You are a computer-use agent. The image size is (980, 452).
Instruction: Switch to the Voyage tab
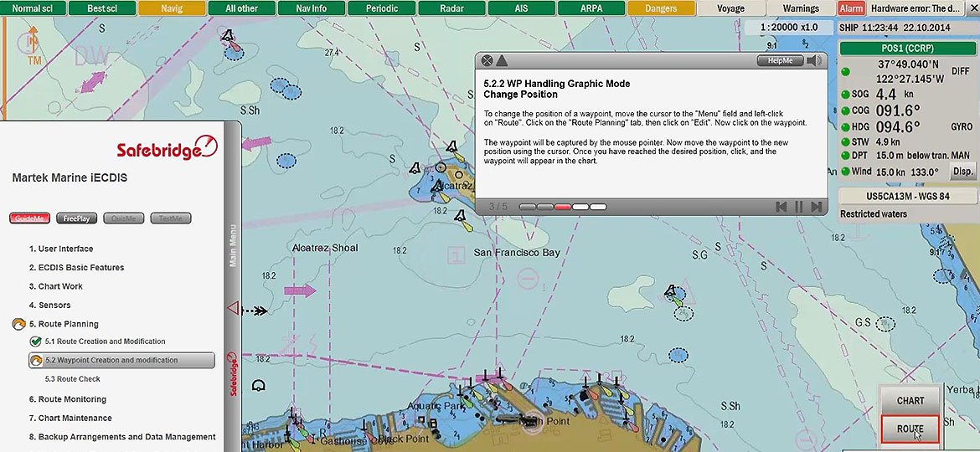[730, 8]
